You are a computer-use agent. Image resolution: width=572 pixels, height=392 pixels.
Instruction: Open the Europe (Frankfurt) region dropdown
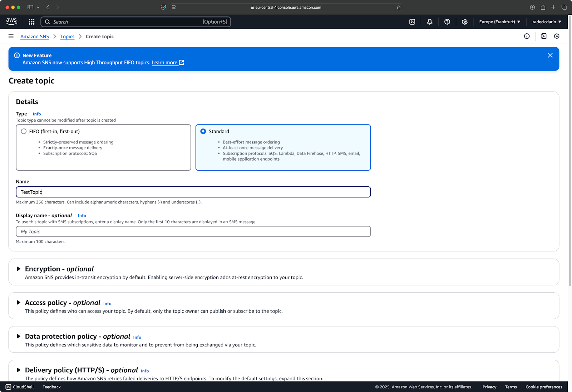tap(500, 22)
